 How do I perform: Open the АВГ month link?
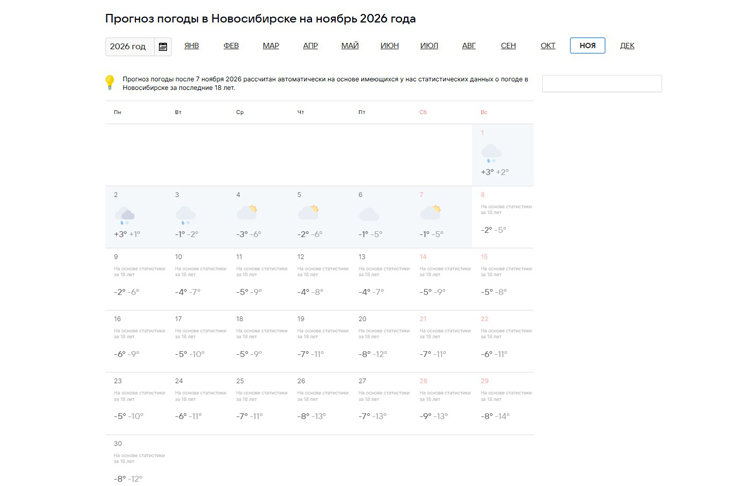tap(469, 46)
